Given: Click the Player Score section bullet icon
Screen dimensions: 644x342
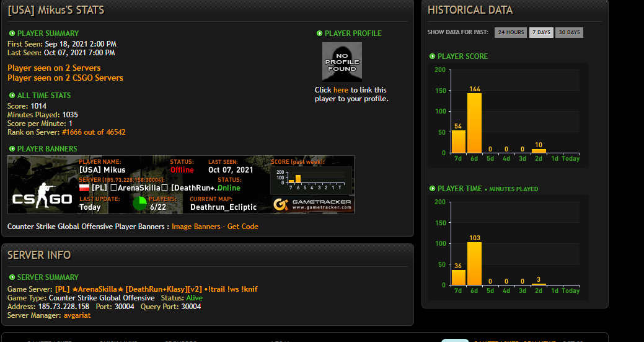Looking at the screenshot, I should pos(432,56).
